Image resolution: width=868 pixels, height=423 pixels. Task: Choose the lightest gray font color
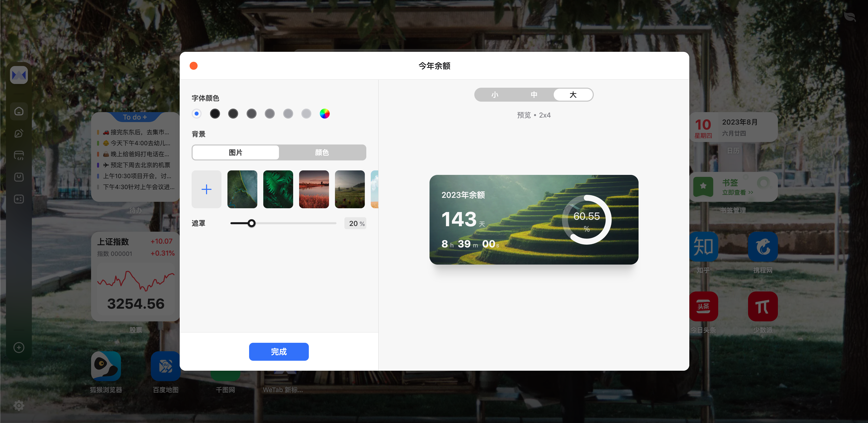pyautogui.click(x=306, y=114)
